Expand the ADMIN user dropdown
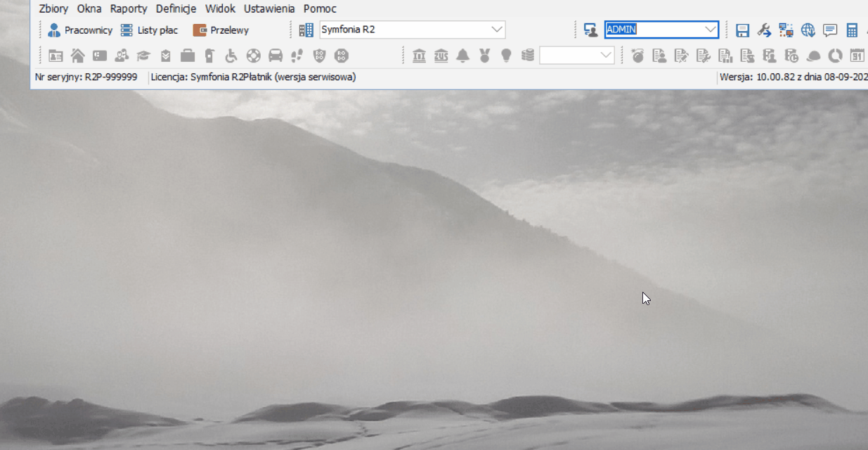 (711, 30)
